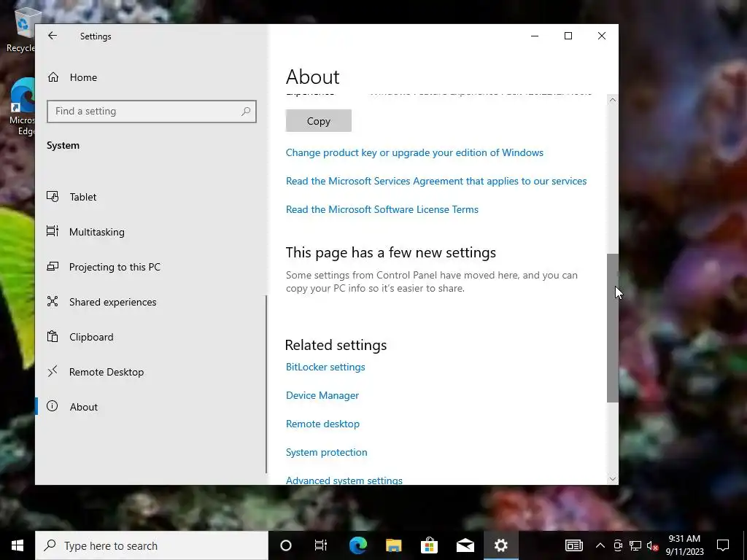Open the network tray icon
This screenshot has height=560, width=747.
click(635, 545)
